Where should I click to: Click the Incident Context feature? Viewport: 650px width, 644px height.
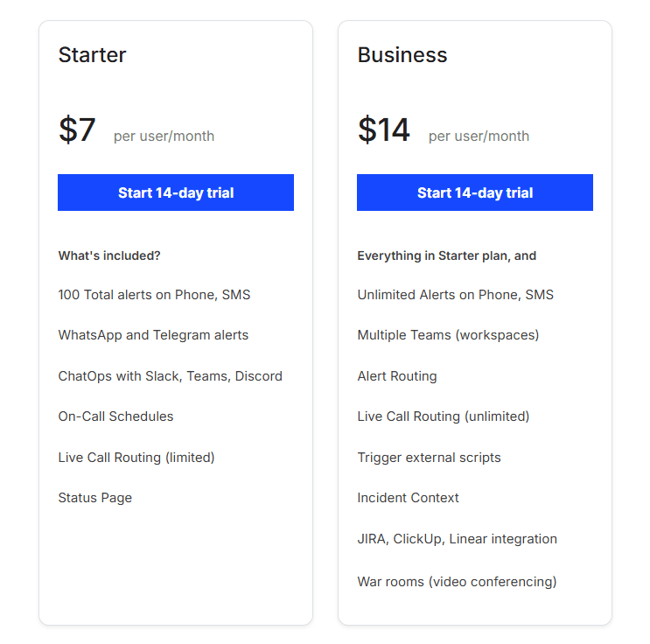click(x=408, y=498)
